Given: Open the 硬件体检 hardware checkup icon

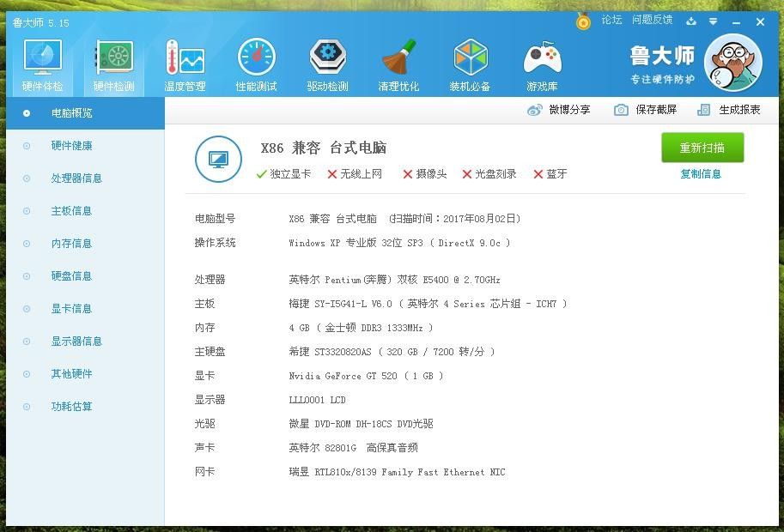Looking at the screenshot, I should coord(42,66).
